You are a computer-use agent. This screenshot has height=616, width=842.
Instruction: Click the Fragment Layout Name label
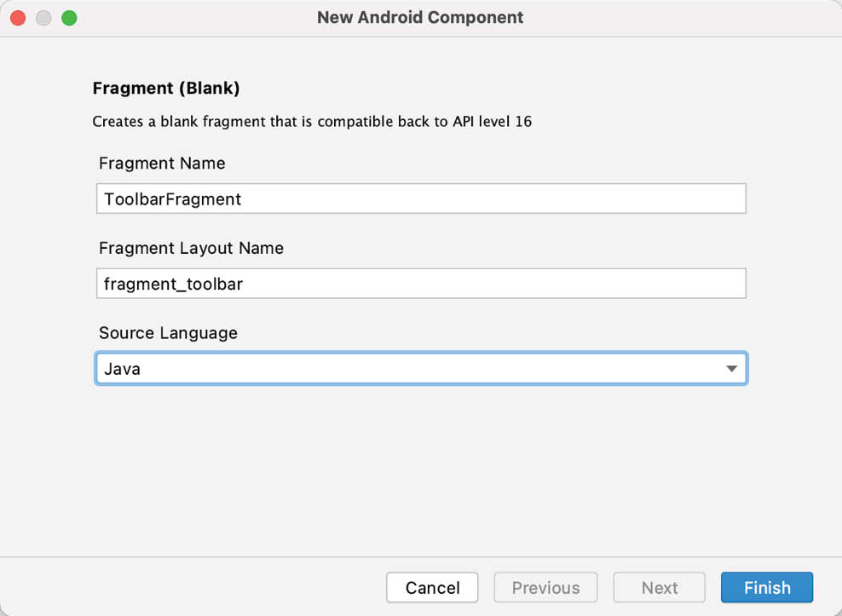click(191, 248)
